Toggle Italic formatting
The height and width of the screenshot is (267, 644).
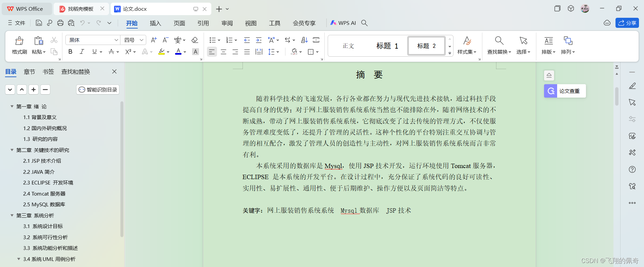(82, 52)
